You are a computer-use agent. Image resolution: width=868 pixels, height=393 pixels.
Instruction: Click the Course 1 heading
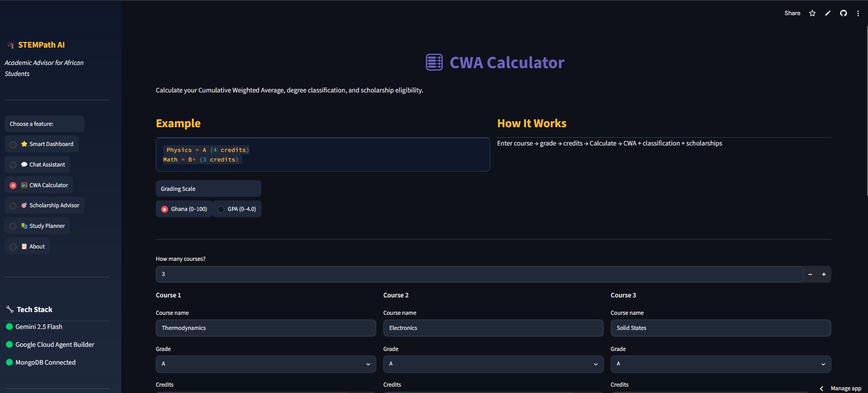[168, 296]
